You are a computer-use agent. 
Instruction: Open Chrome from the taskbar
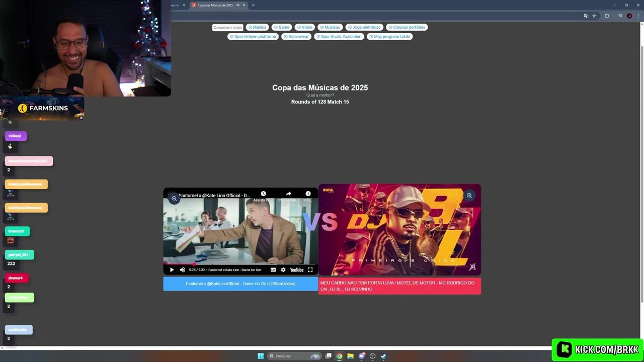click(340, 356)
